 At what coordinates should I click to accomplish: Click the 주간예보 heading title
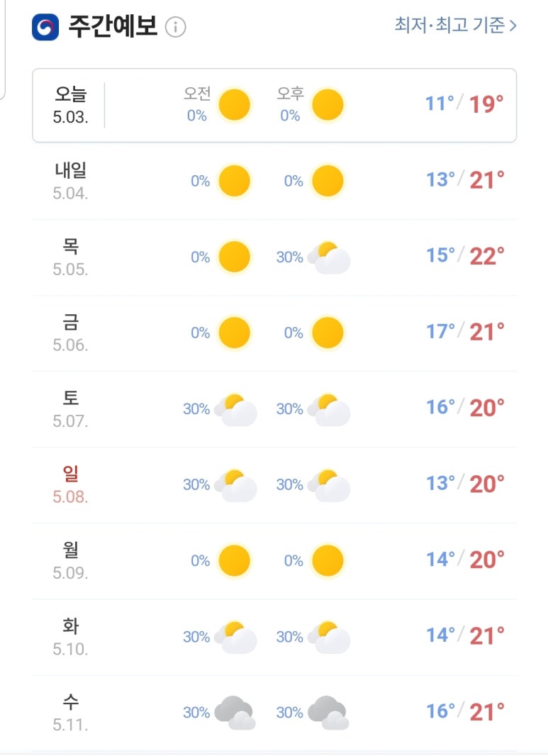click(113, 26)
